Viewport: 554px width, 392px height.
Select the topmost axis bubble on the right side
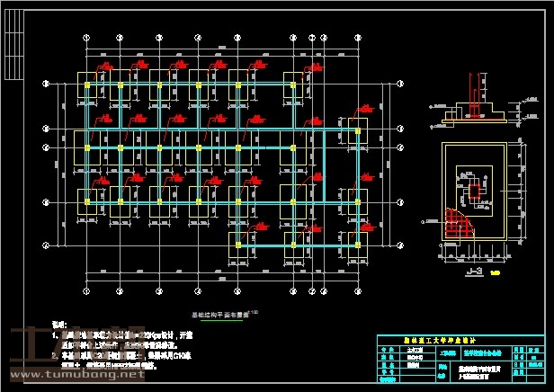pos(398,85)
